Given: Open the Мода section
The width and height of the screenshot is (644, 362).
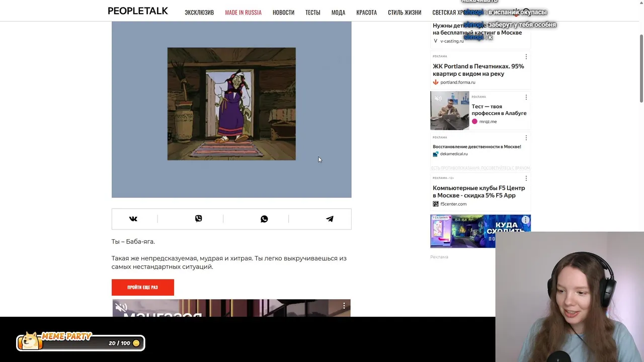Looking at the screenshot, I should coord(338,13).
